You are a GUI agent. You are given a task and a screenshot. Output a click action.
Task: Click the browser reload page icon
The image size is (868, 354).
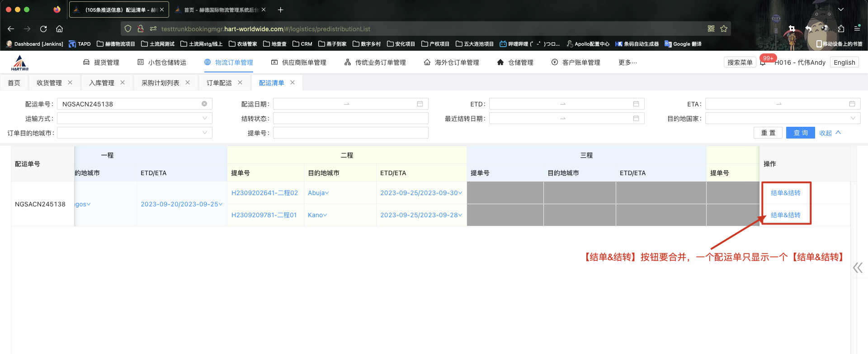click(x=43, y=29)
